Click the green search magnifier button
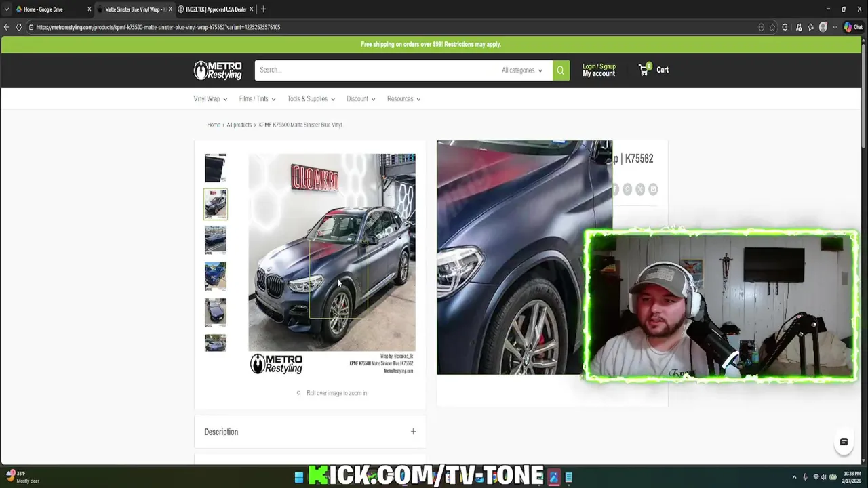 click(560, 70)
